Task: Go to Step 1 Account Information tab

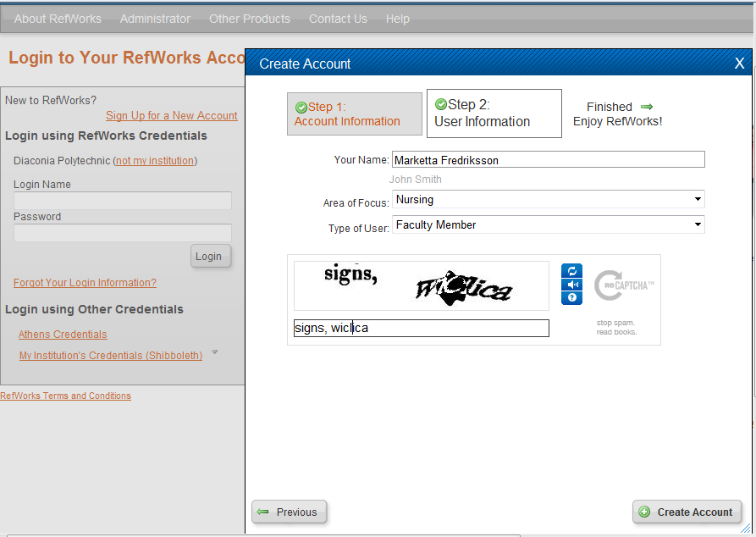Action: point(355,113)
